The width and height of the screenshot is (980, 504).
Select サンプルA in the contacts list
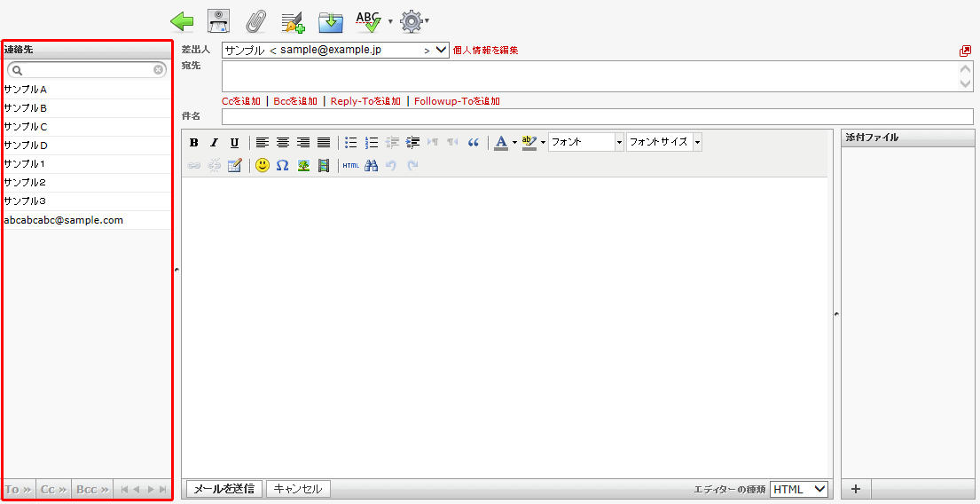(26, 90)
